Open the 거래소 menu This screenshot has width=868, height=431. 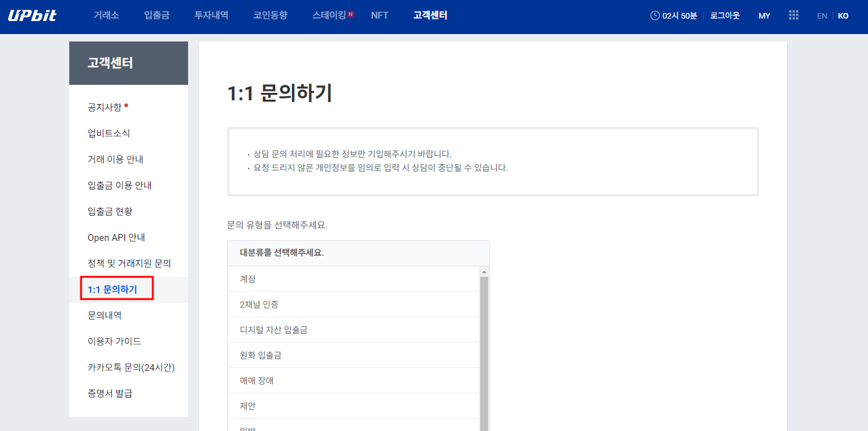[106, 15]
